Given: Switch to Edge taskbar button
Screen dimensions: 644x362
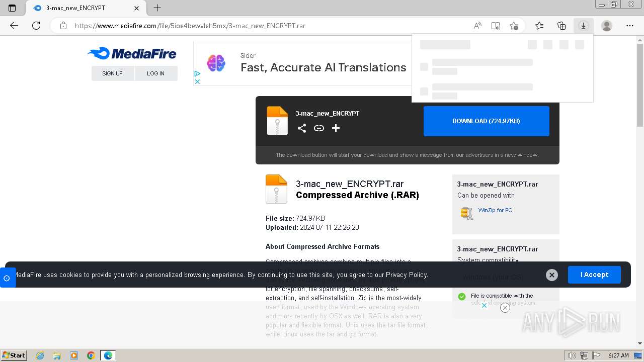Looking at the screenshot, I should tap(108, 355).
